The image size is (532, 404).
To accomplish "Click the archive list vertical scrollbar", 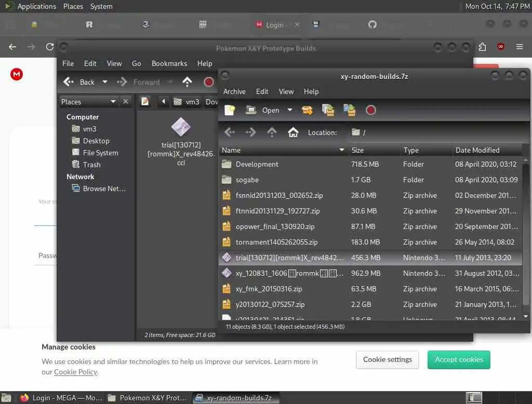I will click(x=526, y=234).
